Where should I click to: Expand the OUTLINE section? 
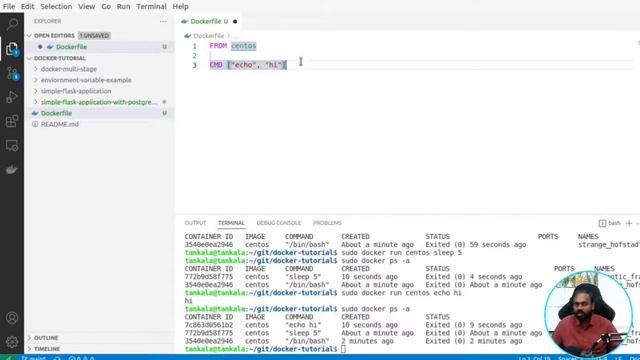point(46,338)
